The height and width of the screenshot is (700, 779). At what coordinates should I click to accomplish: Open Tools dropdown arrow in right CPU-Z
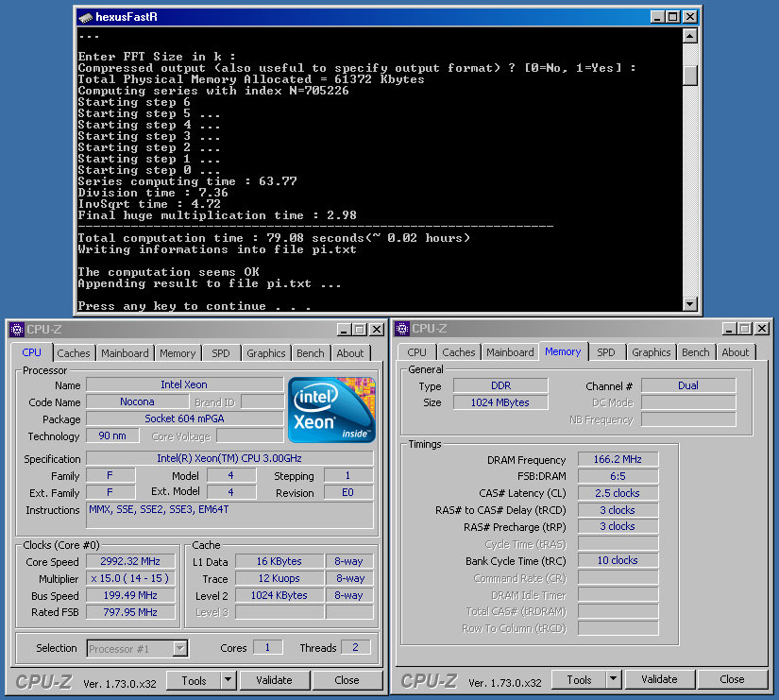pyautogui.click(x=614, y=678)
